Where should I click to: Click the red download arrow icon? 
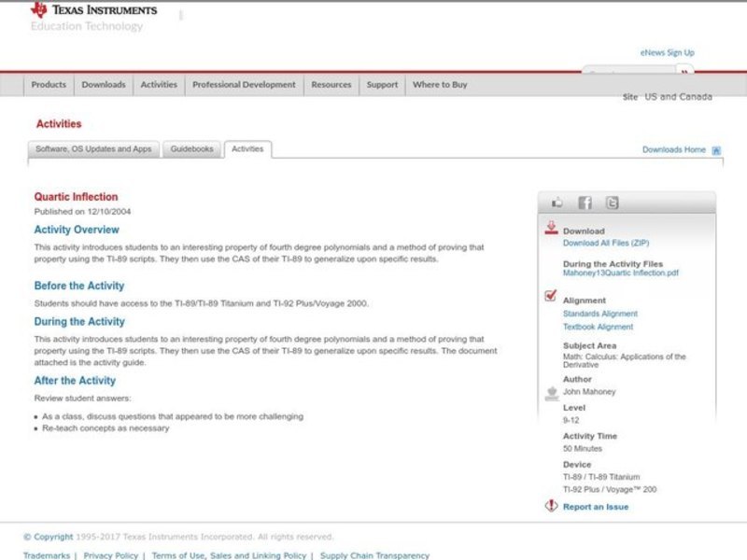pos(551,228)
